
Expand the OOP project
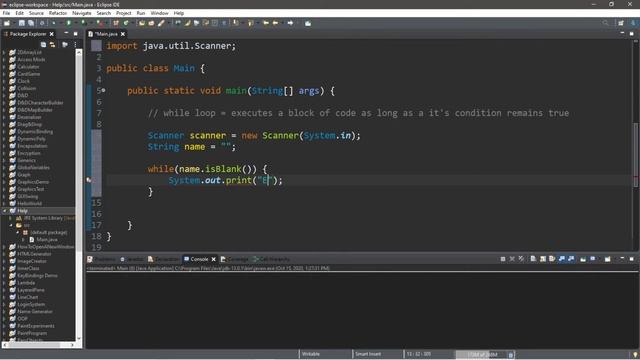point(4,319)
